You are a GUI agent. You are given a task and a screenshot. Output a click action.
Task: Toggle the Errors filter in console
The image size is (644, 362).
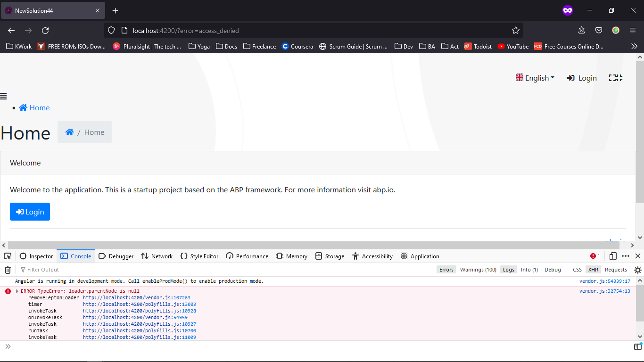pyautogui.click(x=446, y=270)
